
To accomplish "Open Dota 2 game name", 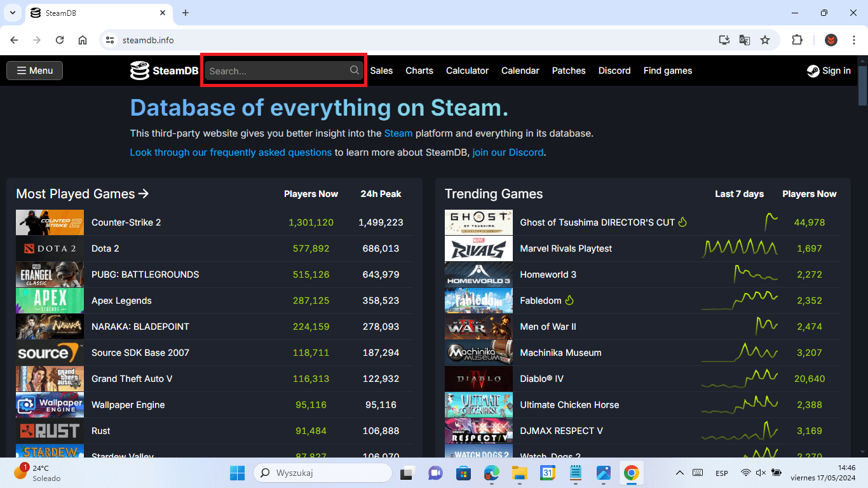I will point(105,248).
